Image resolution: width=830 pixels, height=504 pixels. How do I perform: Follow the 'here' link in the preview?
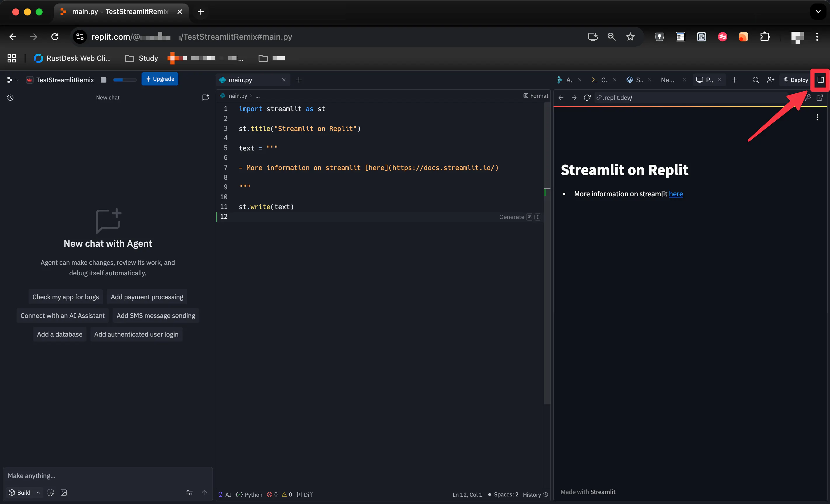676,194
